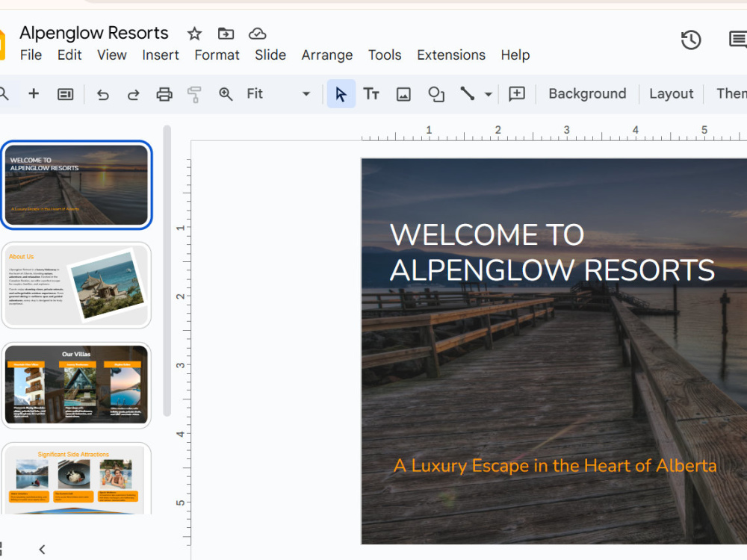
Task: Open the Format menu
Action: pos(217,55)
